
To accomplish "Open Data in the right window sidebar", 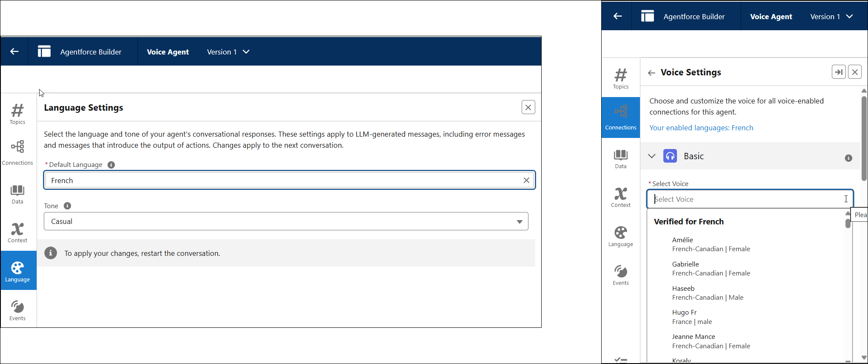I will (621, 159).
